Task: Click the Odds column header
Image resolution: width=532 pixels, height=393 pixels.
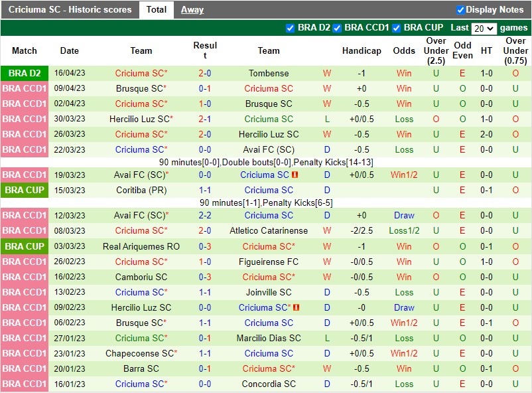Action: tap(404, 50)
